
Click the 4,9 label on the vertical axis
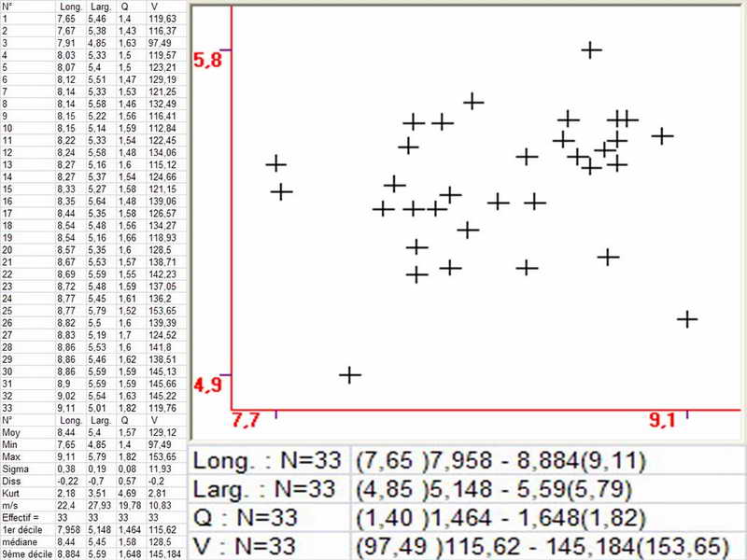click(x=207, y=385)
